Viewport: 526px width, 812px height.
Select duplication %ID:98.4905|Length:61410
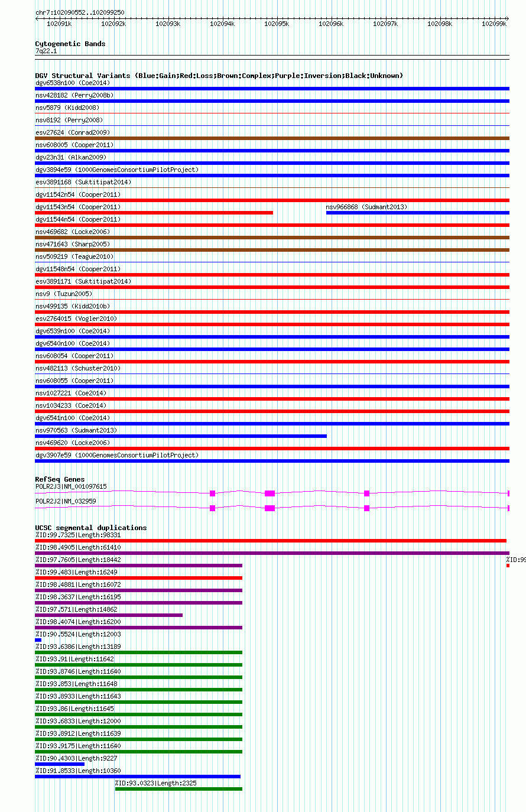pos(78,547)
